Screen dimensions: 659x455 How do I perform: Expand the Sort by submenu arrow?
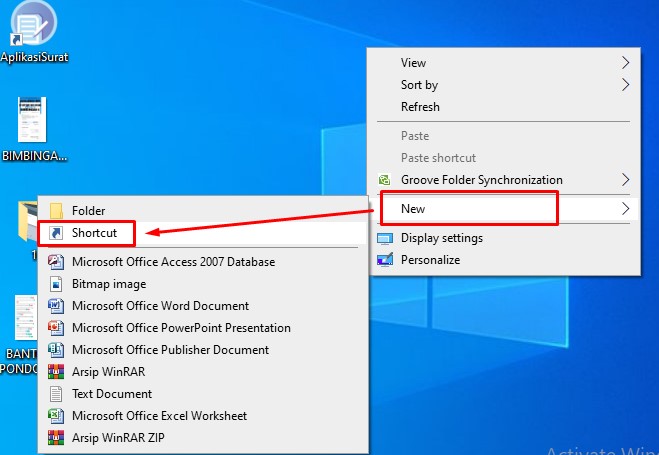click(625, 85)
